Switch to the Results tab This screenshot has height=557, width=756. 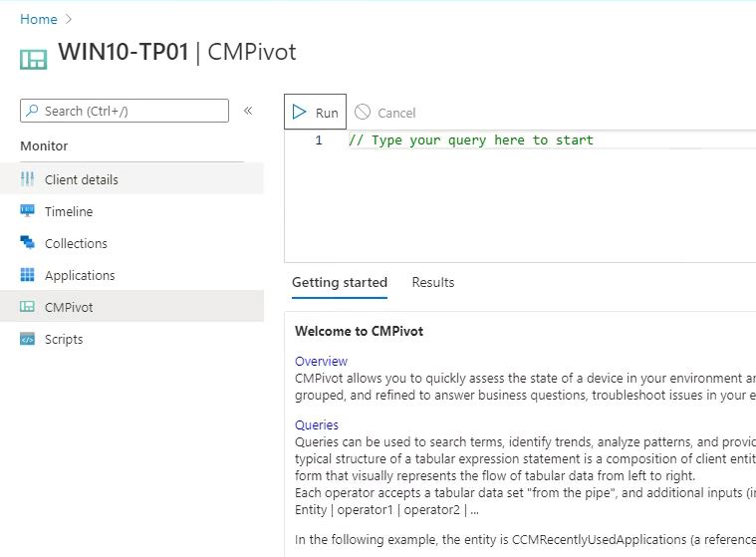(432, 282)
